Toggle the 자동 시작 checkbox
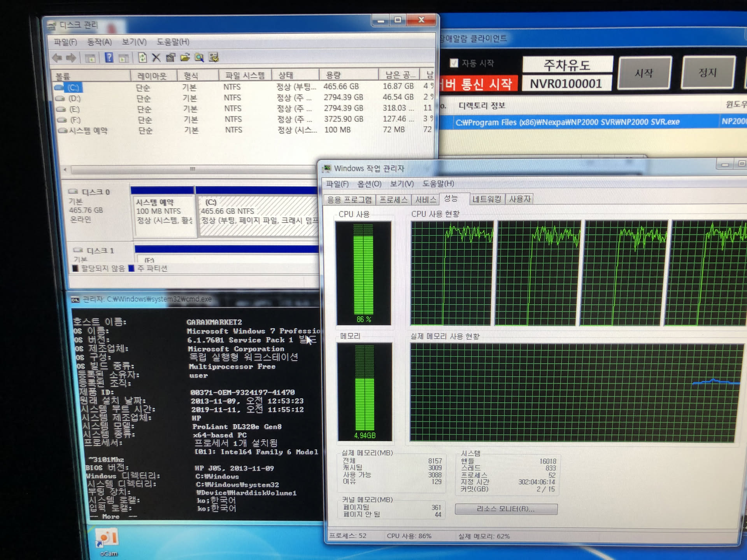This screenshot has height=560, width=747. tap(454, 63)
